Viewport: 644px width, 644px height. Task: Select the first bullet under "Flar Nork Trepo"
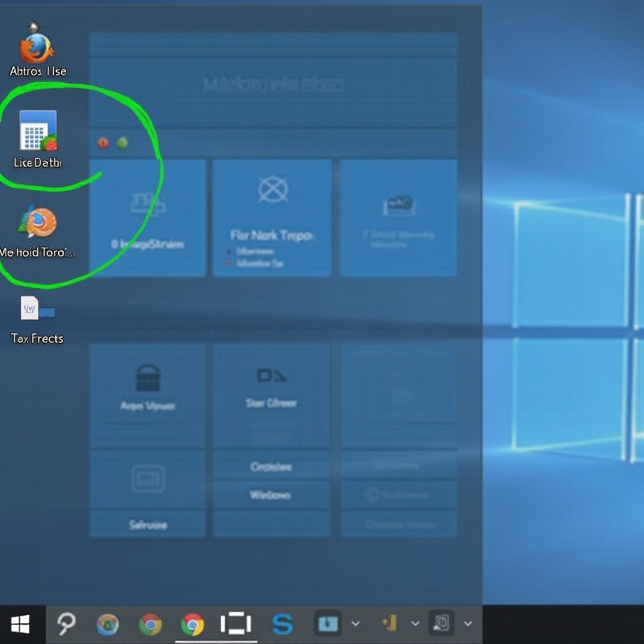pyautogui.click(x=256, y=252)
